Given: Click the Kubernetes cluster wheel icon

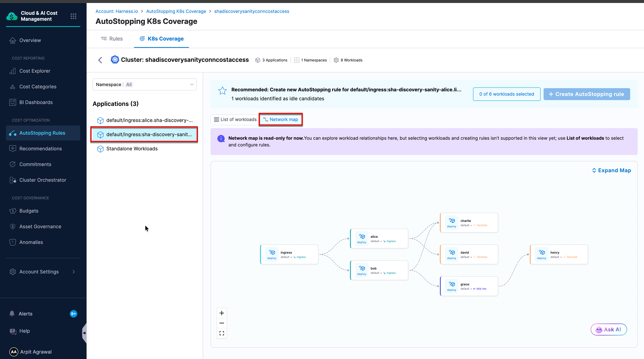Looking at the screenshot, I should (115, 60).
